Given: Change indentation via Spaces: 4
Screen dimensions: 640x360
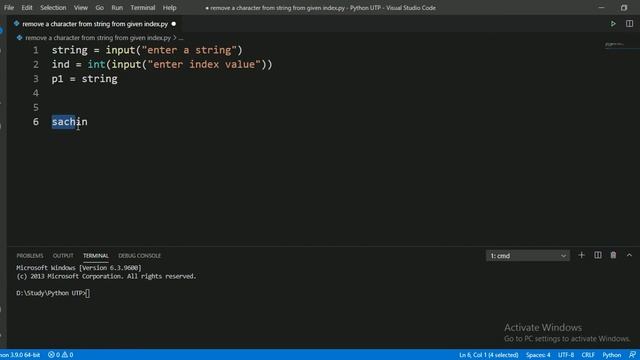Looking at the screenshot, I should pyautogui.click(x=538, y=355).
